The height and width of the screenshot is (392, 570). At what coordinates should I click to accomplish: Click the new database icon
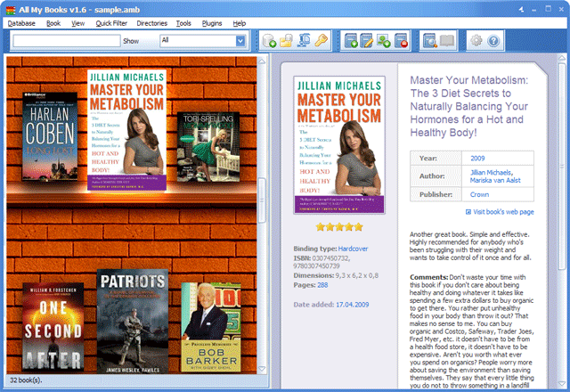(x=270, y=41)
